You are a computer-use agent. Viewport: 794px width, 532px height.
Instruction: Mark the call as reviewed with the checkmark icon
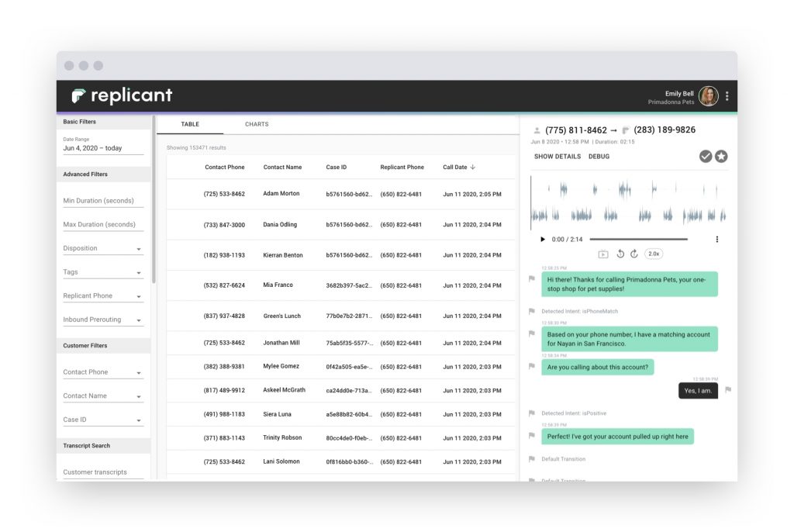click(706, 157)
